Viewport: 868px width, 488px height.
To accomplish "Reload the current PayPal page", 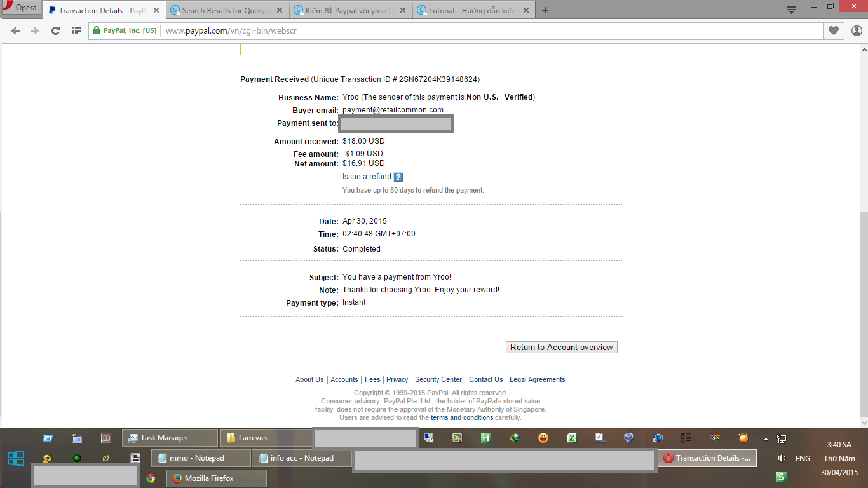I will tap(55, 30).
